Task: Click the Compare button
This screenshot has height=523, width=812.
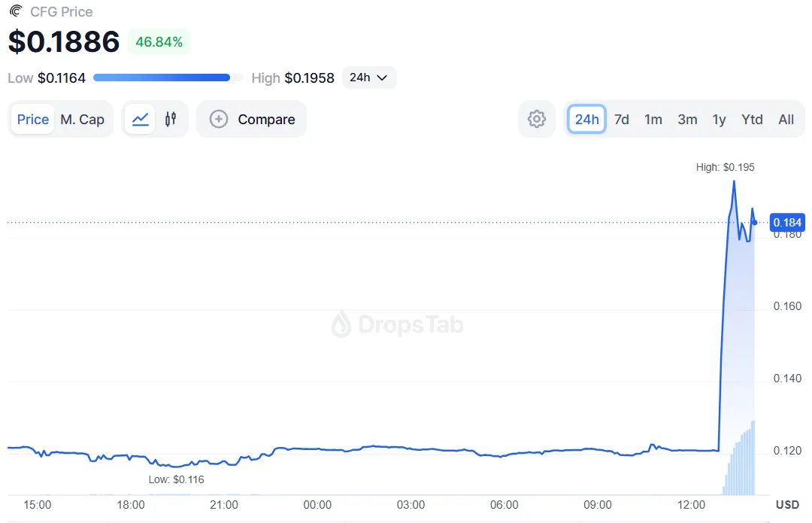Action: click(252, 119)
